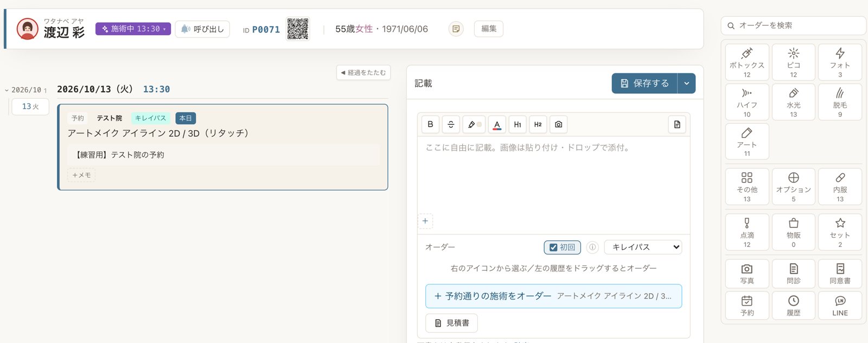
Task: Open the 予約 reservation panel
Action: (747, 306)
